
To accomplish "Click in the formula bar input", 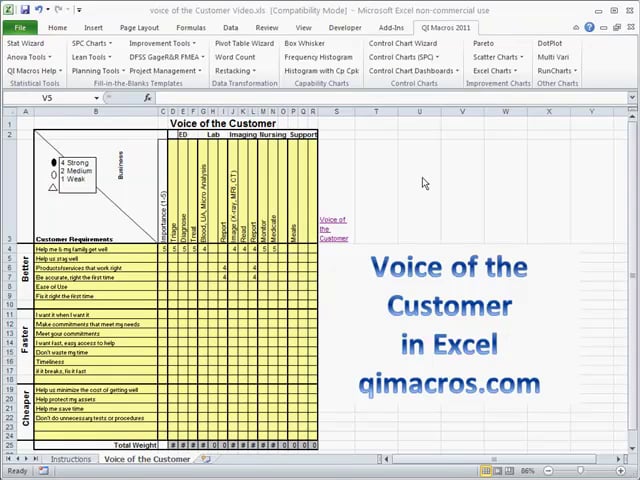I will 391,98.
